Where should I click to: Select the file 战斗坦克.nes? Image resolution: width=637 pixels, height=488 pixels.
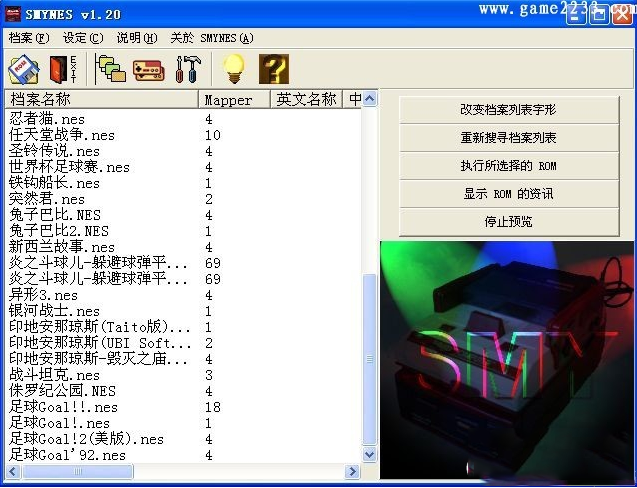54,375
